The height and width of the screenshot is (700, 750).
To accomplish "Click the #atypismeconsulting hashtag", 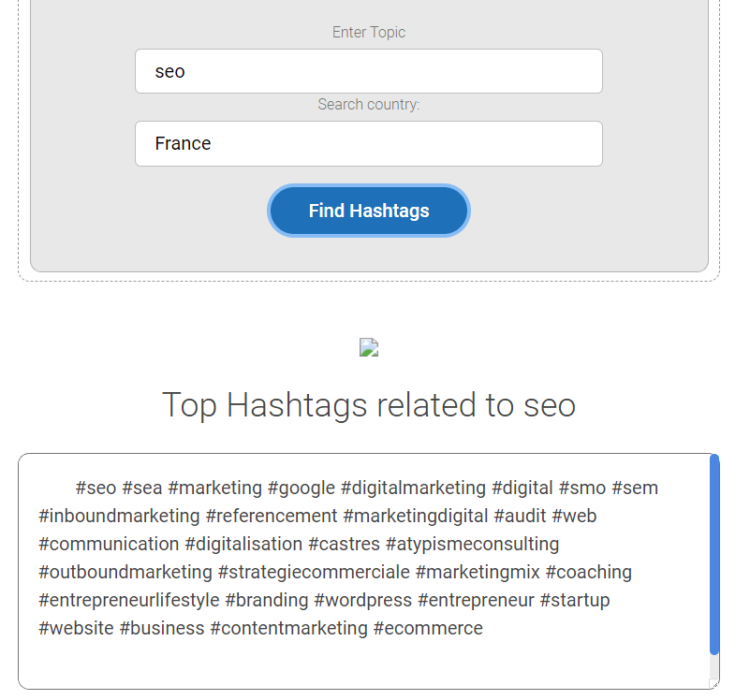I will click(472, 544).
